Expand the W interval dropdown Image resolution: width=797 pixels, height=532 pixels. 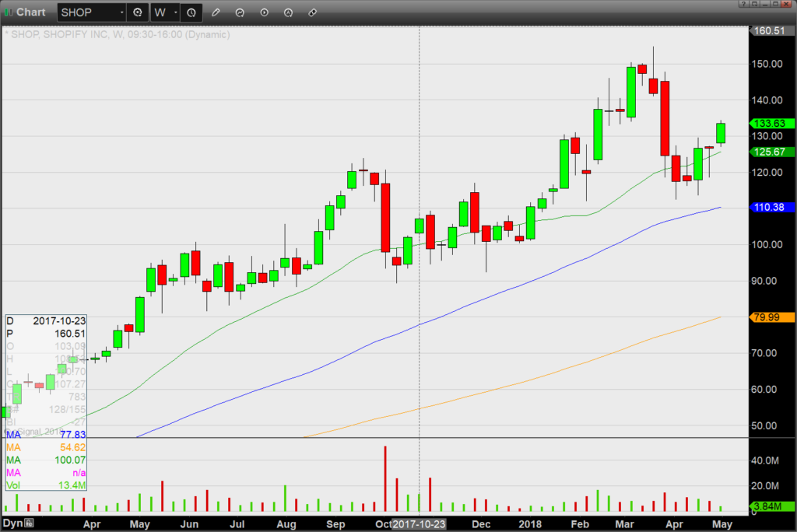[x=176, y=12]
